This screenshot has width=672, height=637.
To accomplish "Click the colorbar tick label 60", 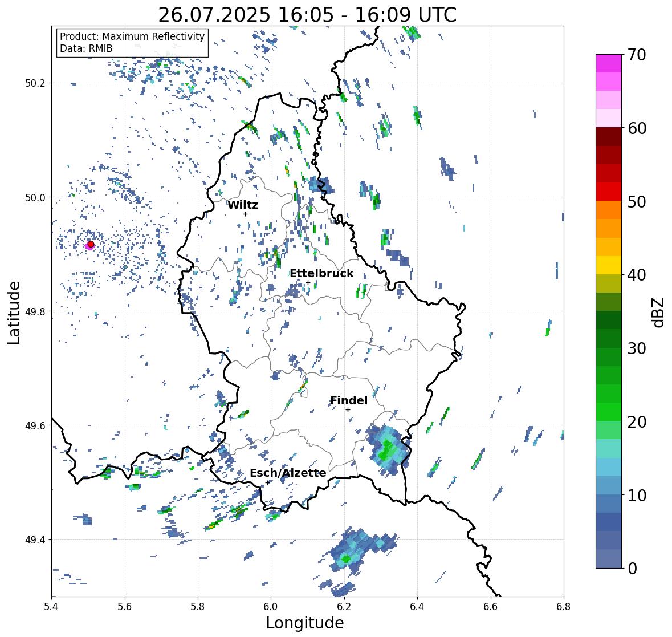I will pos(637,128).
